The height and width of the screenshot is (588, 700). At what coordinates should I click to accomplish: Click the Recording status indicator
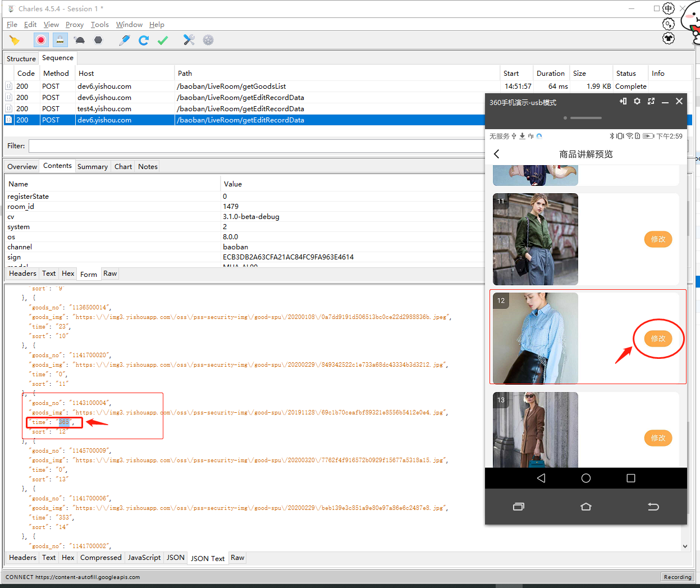tap(678, 577)
